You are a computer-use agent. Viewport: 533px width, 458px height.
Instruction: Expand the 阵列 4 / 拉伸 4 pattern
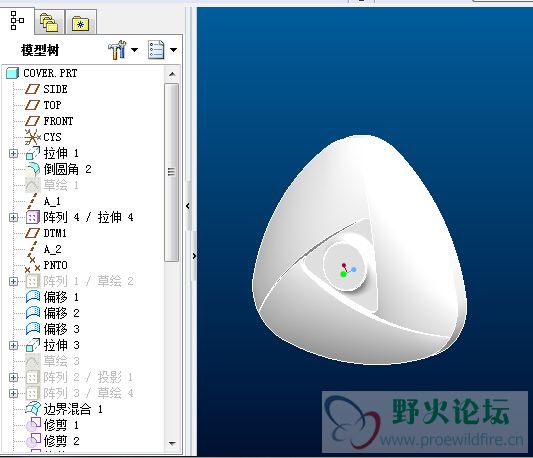pos(13,217)
